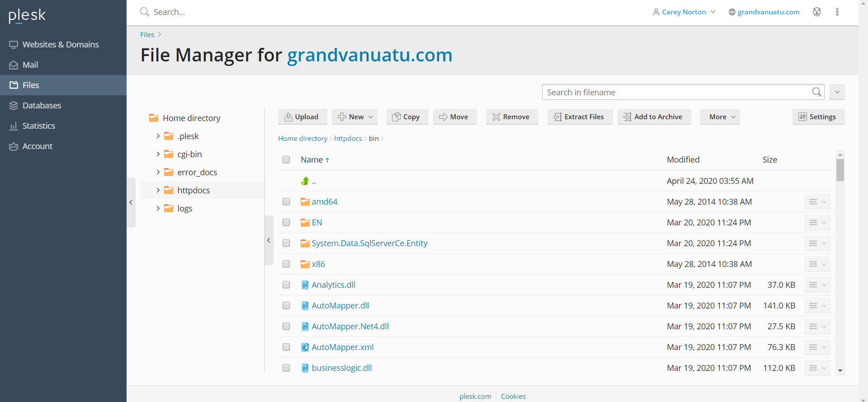Click the httpdocs folder icon in tree
Image resolution: width=868 pixels, height=402 pixels.
click(169, 190)
